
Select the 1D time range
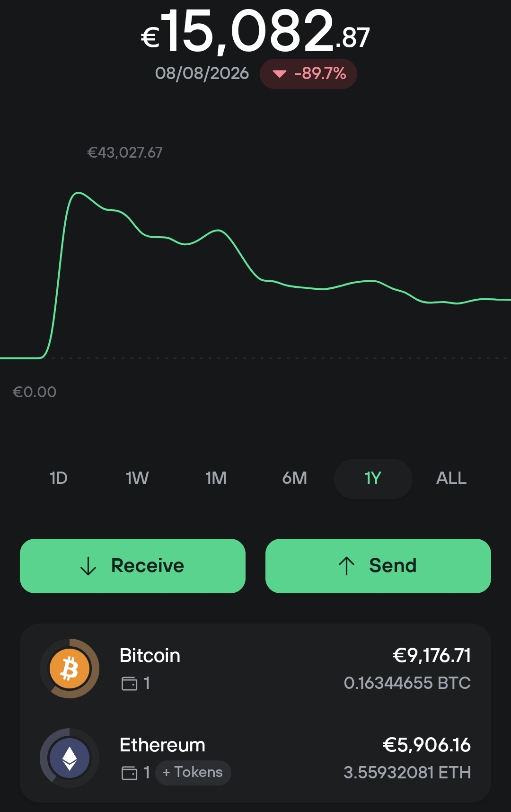click(59, 478)
